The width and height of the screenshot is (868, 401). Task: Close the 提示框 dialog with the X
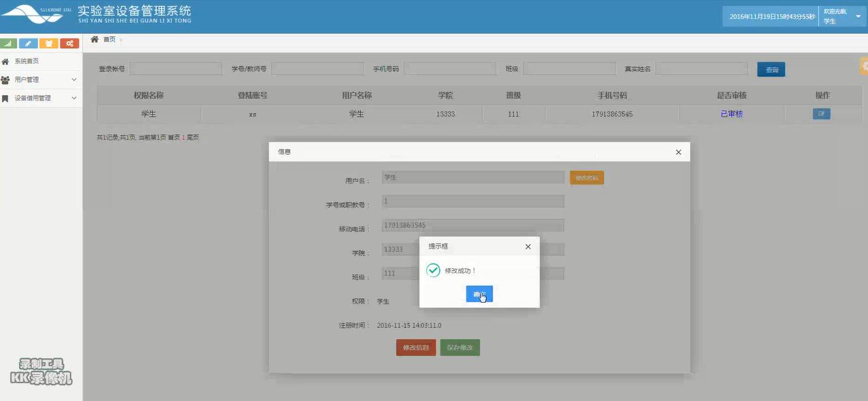tap(526, 245)
